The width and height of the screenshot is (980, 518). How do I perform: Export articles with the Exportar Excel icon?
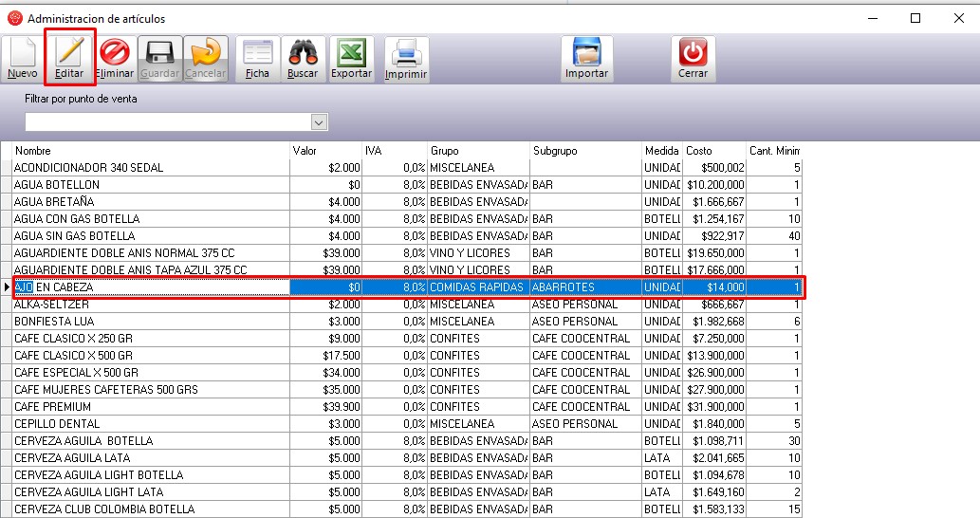coord(351,57)
